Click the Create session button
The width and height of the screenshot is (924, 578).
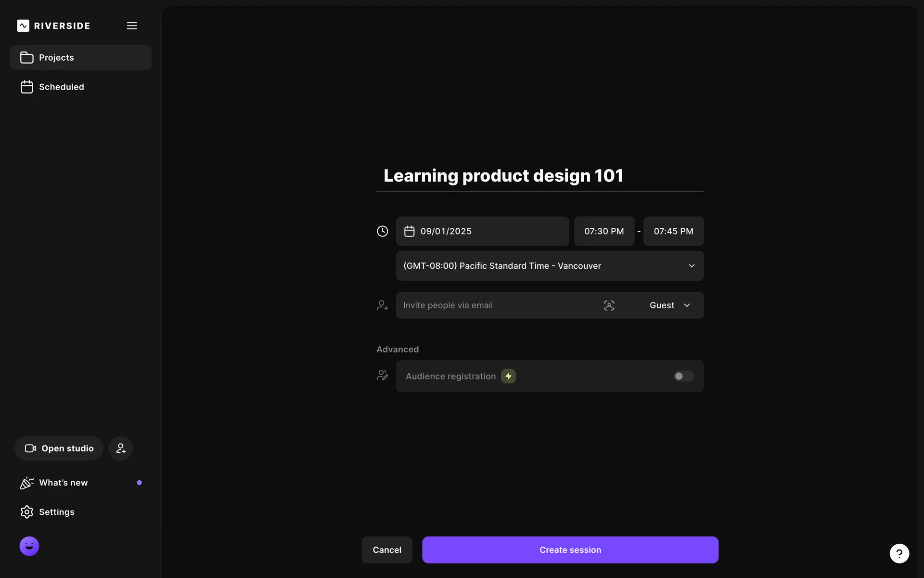[x=570, y=550]
